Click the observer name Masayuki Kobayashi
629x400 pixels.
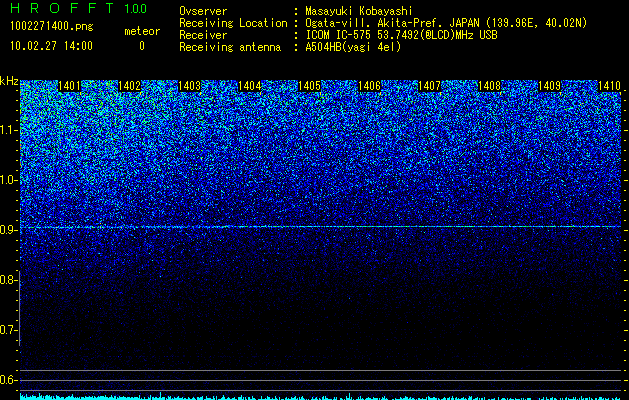point(359,11)
